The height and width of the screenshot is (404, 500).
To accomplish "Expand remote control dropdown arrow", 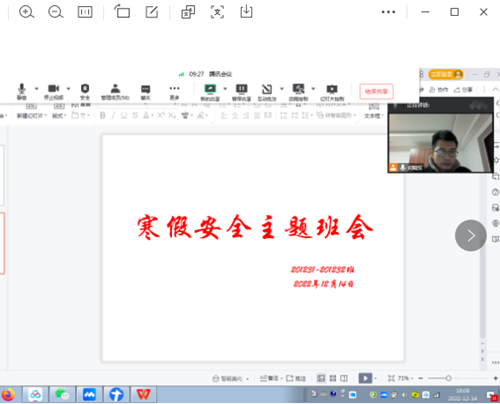I will [x=313, y=89].
